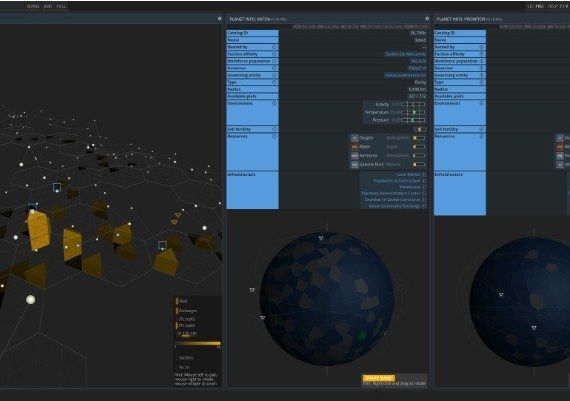Image resolution: width=570 pixels, height=401 pixels.
Task: Click the Water resource icon
Action: 354,147
